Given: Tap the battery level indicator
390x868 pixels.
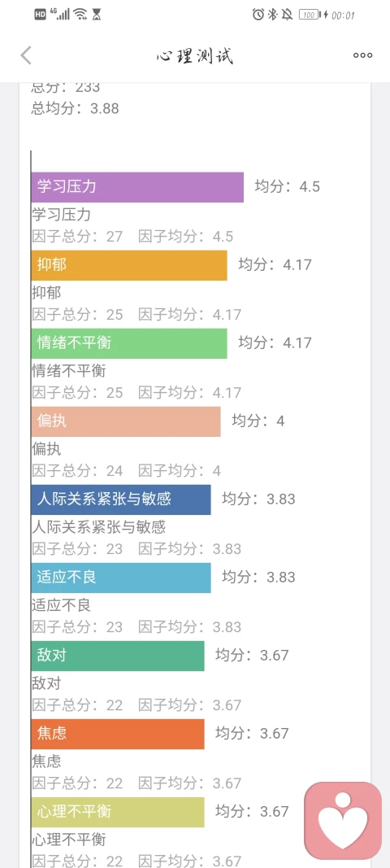Looking at the screenshot, I should (309, 15).
